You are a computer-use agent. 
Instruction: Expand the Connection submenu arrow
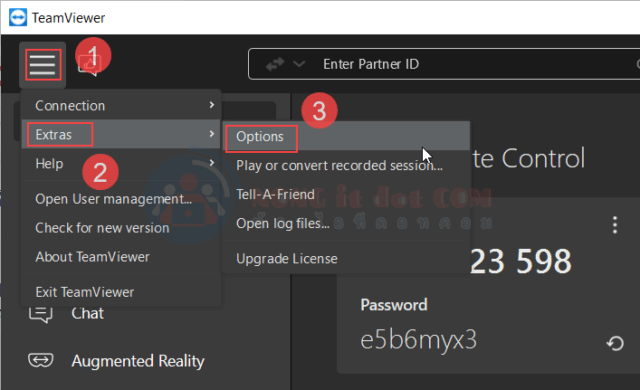[211, 105]
